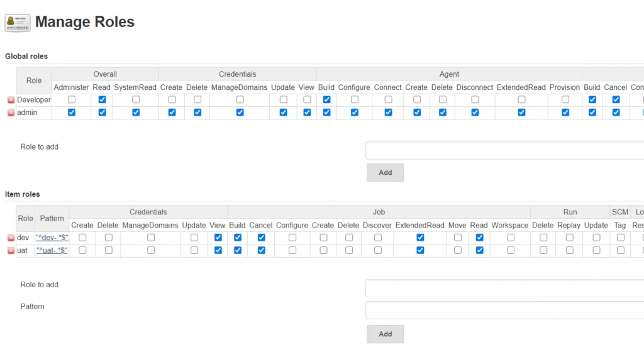Enable Job Delete for uat item role
This screenshot has width=644, height=352.
pos(349,250)
